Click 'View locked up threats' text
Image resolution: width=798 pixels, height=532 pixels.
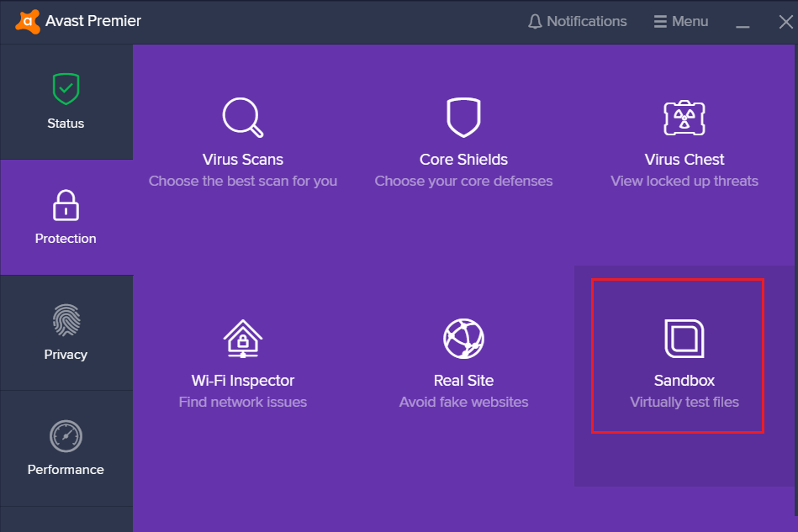tap(684, 181)
